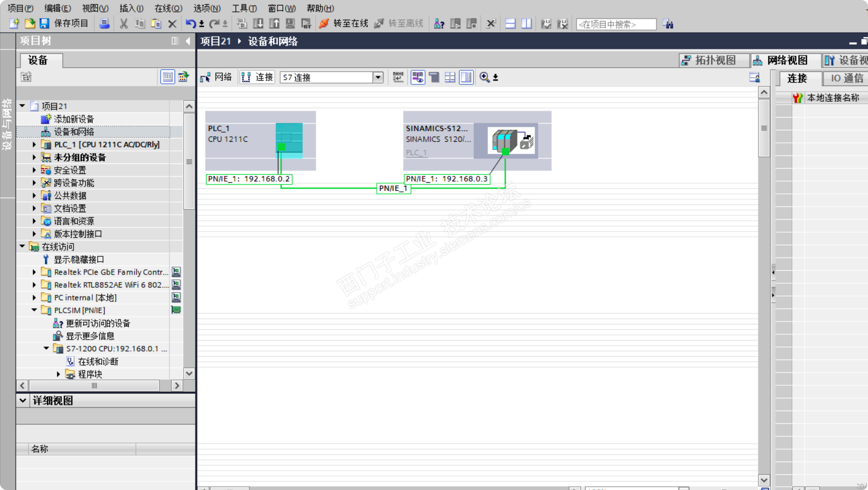Upload from device via toolbar icon
The image size is (868, 490).
point(274,24)
